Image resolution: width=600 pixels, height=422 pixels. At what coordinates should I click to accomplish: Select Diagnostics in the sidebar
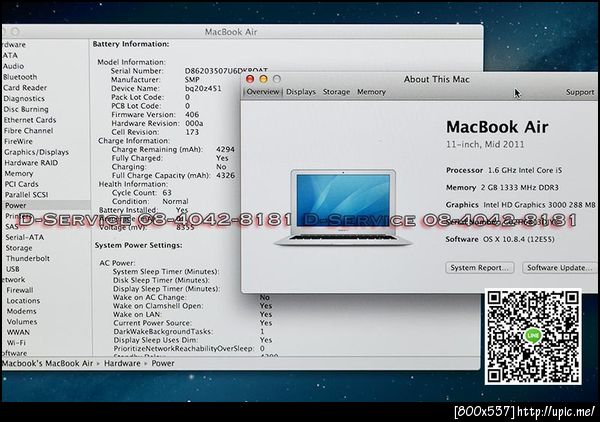coord(24,98)
